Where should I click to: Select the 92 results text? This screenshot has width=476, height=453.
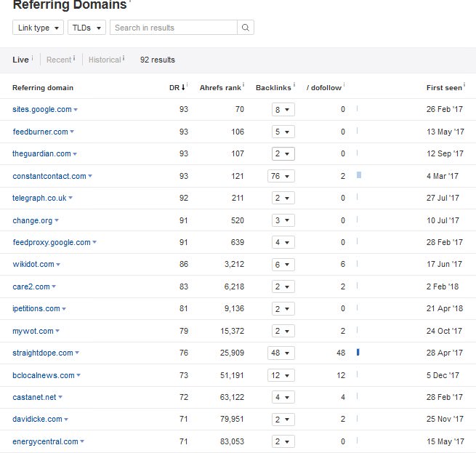pos(158,60)
